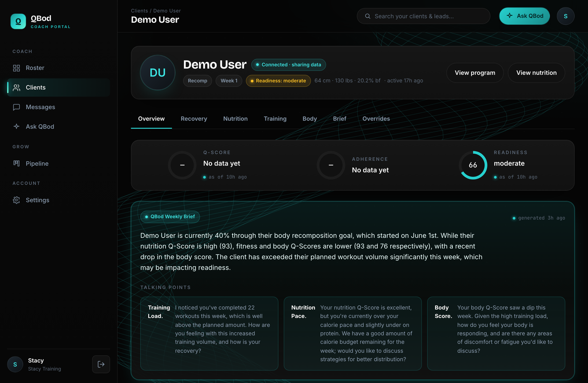Select Clients in the sidebar
The height and width of the screenshot is (383, 588).
tap(59, 88)
